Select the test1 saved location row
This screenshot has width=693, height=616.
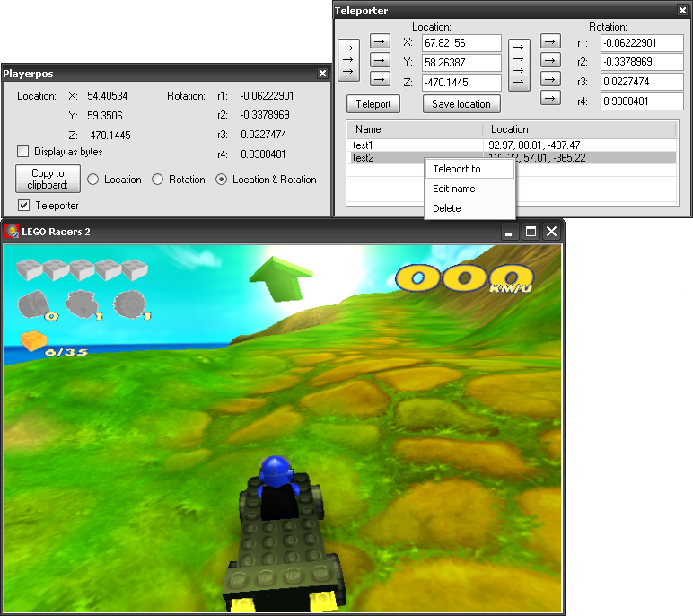[x=513, y=145]
